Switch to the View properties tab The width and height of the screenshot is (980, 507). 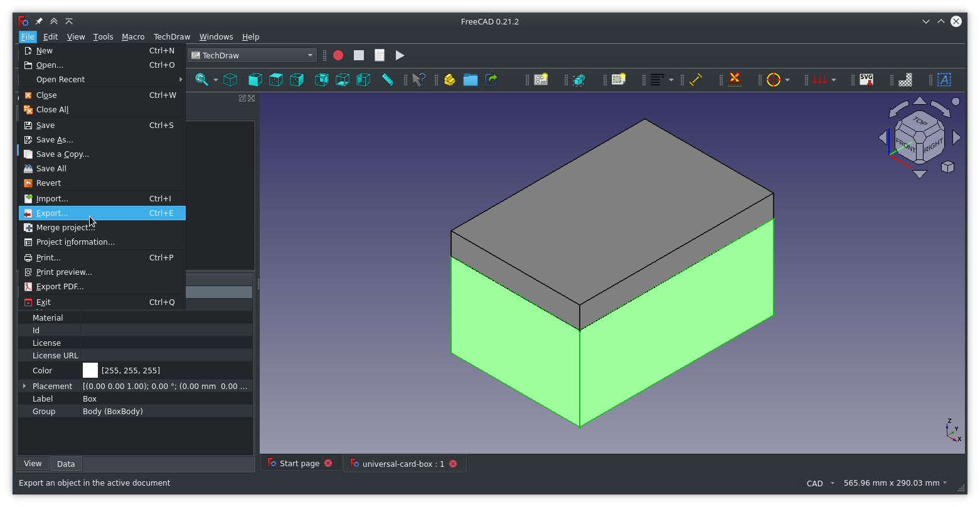33,464
